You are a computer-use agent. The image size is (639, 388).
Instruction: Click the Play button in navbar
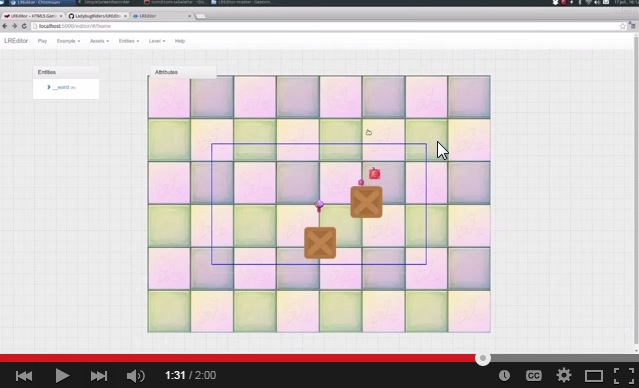(42, 41)
